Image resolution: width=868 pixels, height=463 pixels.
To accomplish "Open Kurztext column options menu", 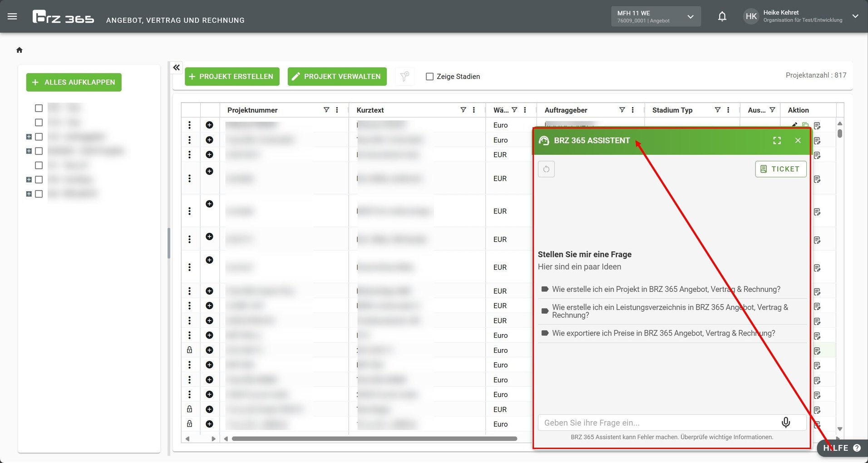I will [473, 110].
